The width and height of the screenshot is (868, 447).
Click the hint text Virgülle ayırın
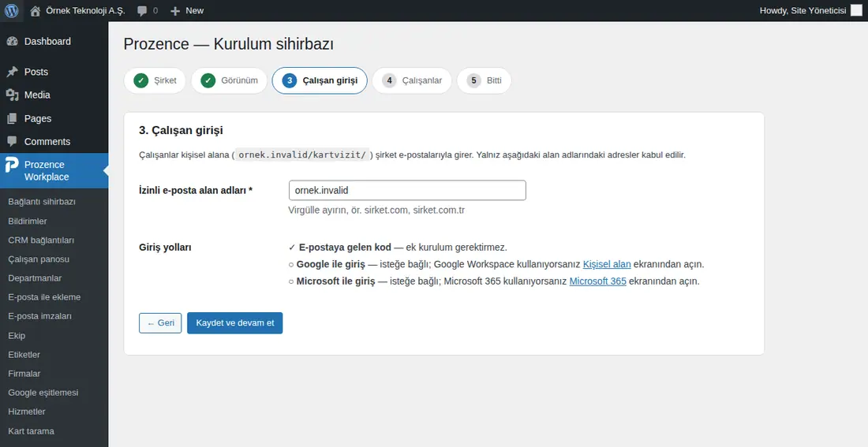[x=376, y=210]
